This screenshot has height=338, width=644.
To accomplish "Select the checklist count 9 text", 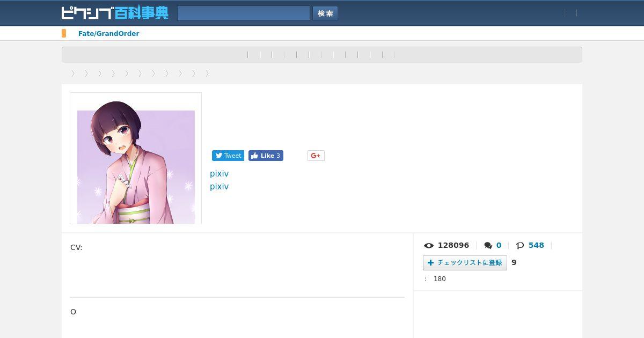I will pos(514,262).
